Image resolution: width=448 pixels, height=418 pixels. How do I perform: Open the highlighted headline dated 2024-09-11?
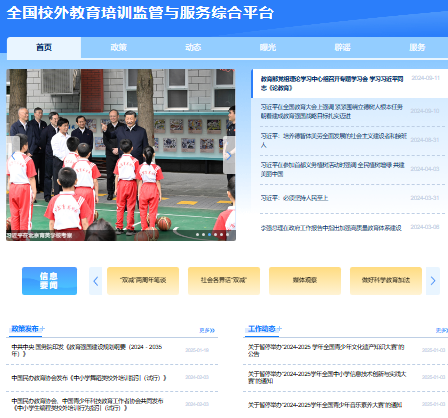point(332,83)
